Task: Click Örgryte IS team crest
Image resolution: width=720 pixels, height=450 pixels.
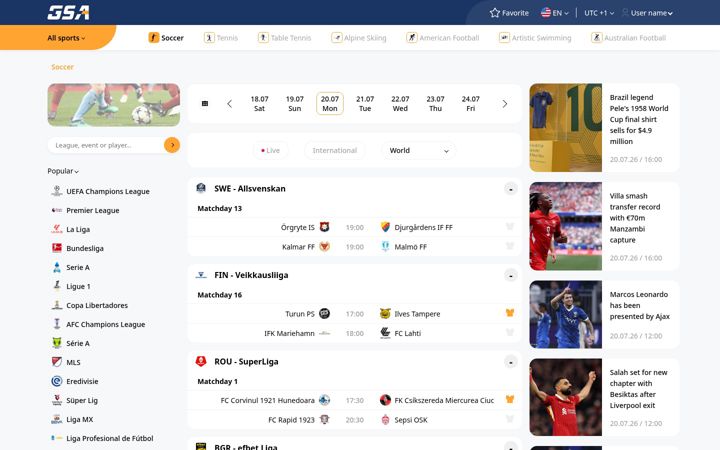Action: coord(325,227)
